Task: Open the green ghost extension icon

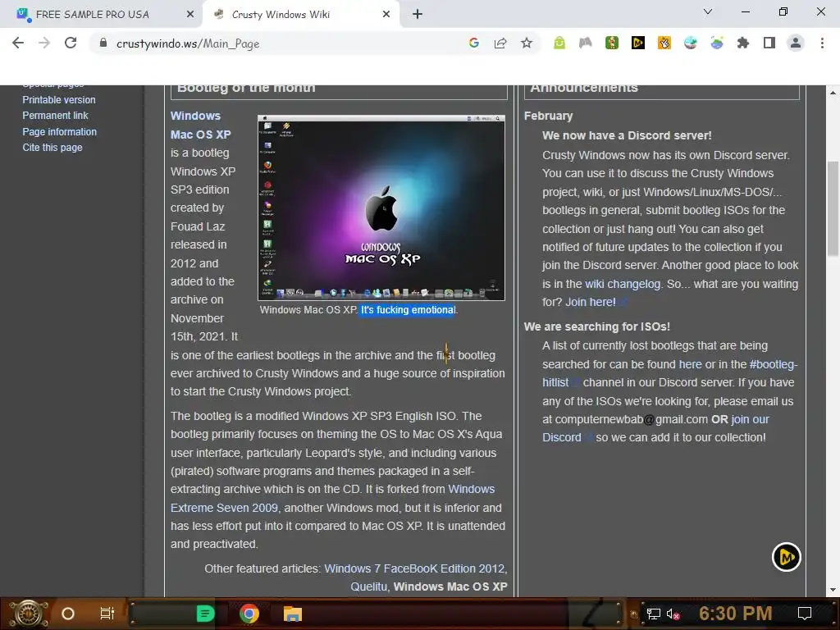Action: (x=559, y=43)
